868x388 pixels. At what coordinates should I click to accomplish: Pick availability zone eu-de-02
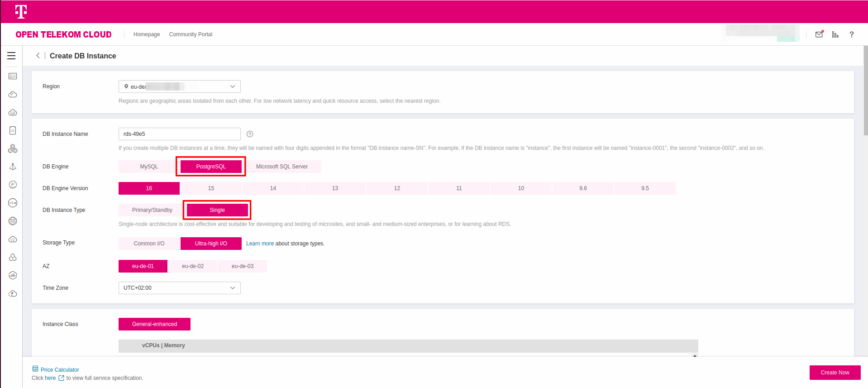tap(193, 266)
